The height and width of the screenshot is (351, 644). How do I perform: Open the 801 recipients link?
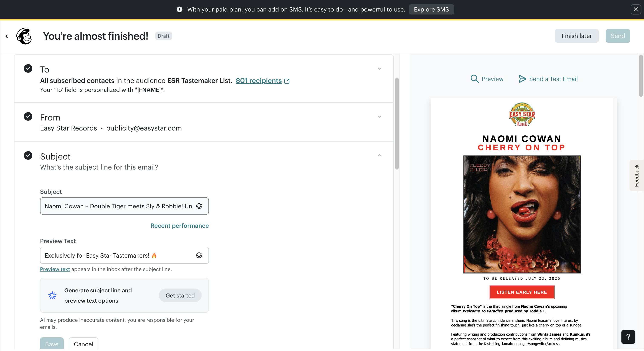coord(259,81)
